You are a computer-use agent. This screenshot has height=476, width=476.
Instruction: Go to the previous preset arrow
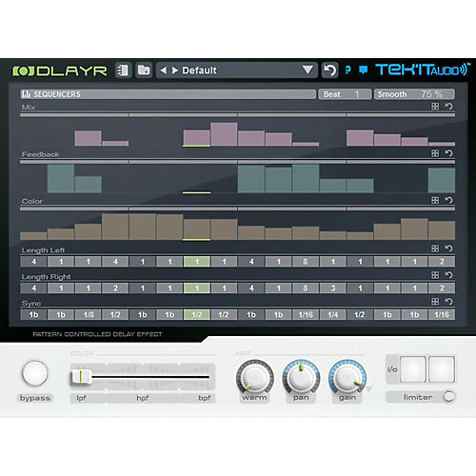click(x=164, y=70)
